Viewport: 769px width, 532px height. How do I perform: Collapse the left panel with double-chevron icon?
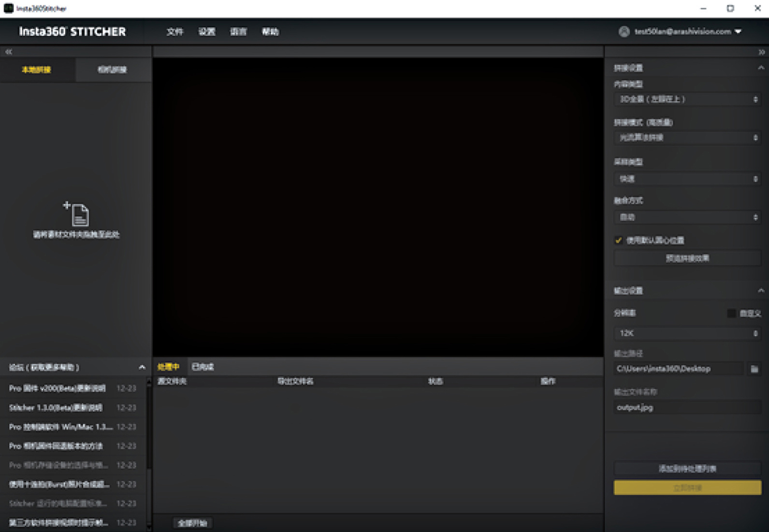9,52
